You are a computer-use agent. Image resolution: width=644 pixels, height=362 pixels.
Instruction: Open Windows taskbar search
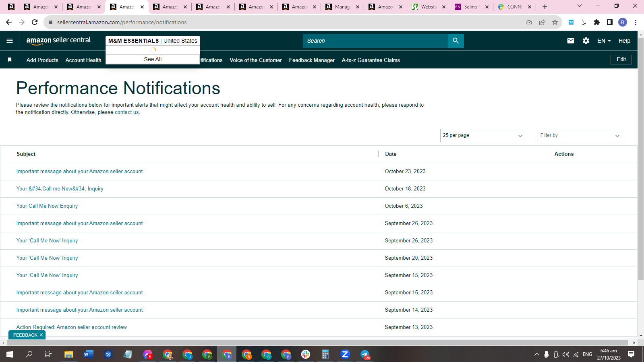pos(29,354)
